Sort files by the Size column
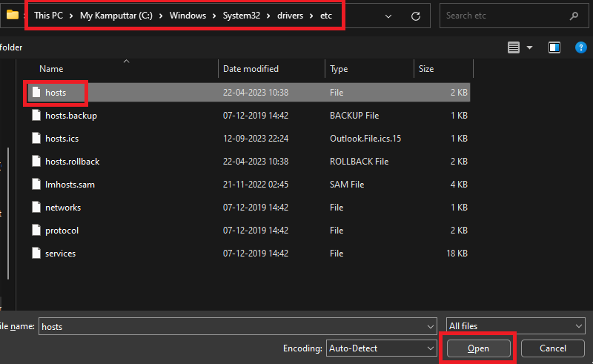 [x=426, y=69]
